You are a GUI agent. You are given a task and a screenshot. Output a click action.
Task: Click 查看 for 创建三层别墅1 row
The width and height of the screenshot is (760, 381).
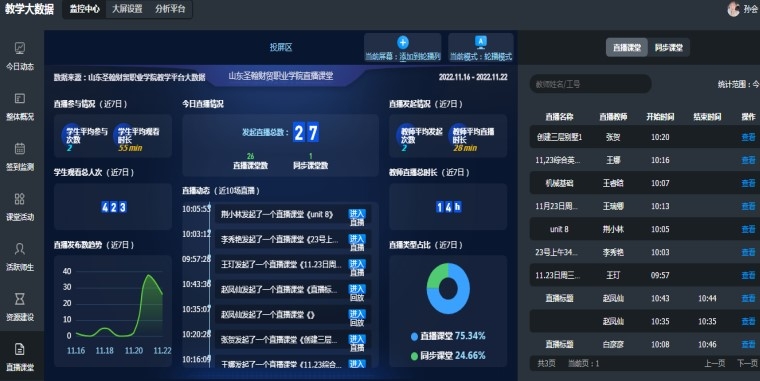pos(748,137)
